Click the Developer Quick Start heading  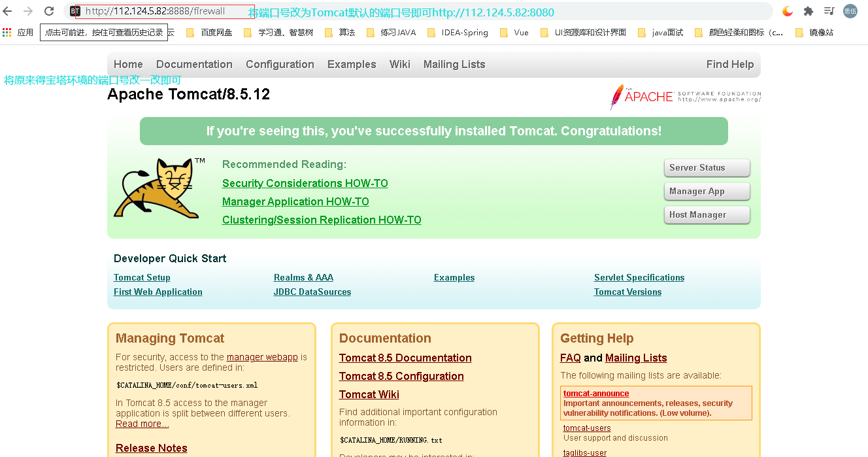(x=170, y=258)
